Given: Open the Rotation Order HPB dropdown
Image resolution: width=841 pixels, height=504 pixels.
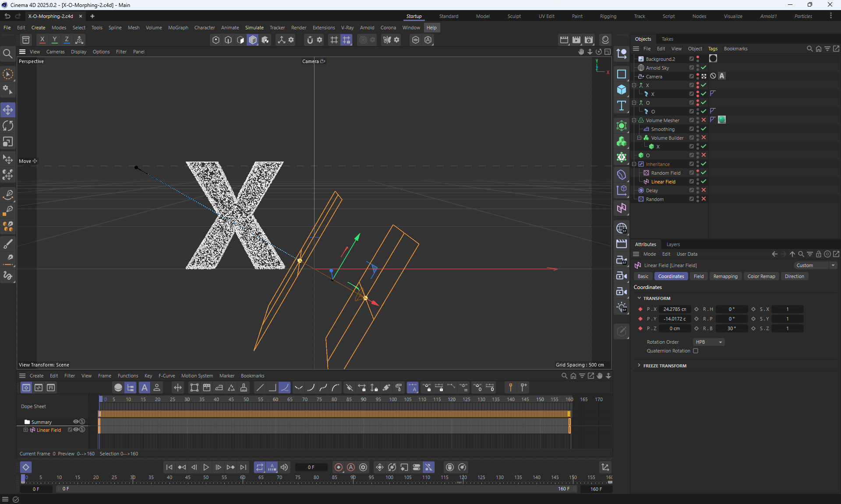Looking at the screenshot, I should pyautogui.click(x=709, y=342).
